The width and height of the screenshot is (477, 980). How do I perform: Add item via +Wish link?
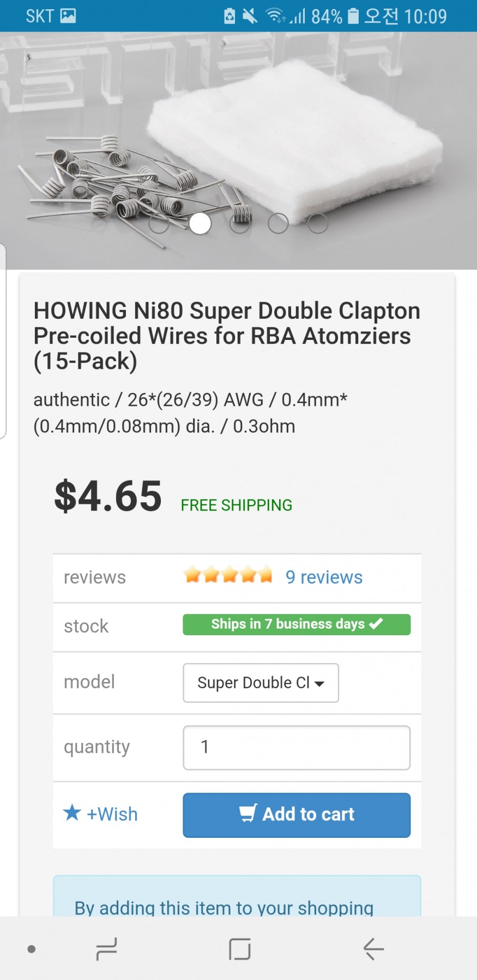(x=112, y=814)
